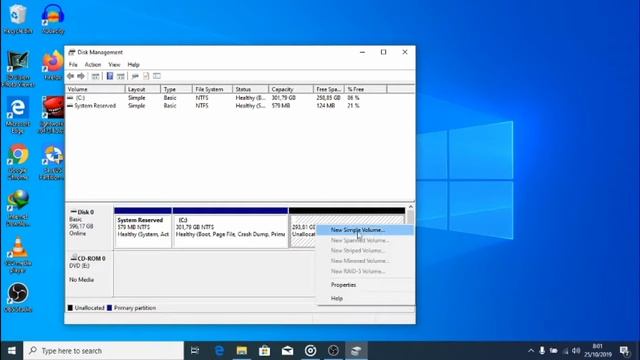This screenshot has width=640, height=360.
Task: Open Microsoft Store from the taskbar
Action: (264, 351)
